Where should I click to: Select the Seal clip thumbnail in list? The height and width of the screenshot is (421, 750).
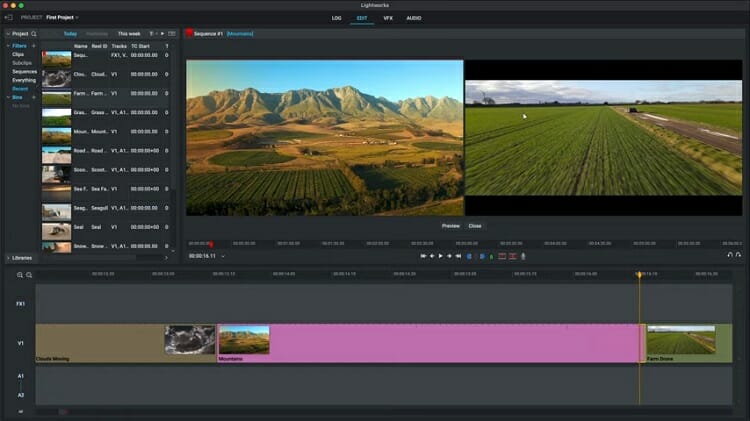coord(56,232)
